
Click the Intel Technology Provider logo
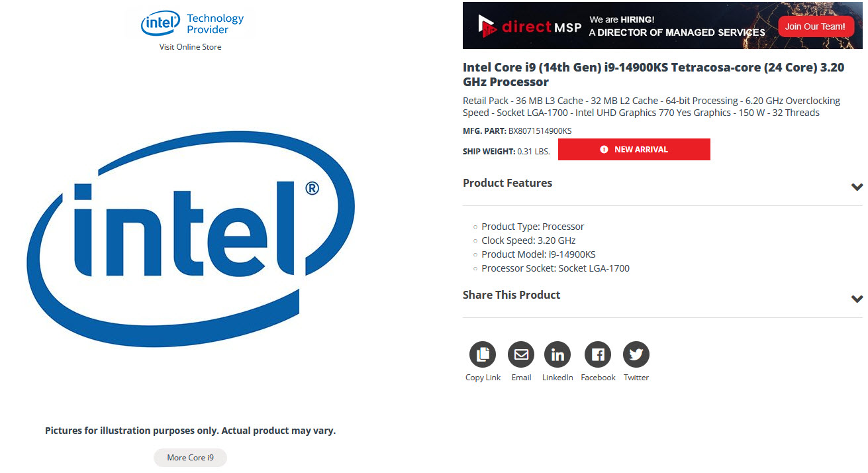tap(192, 24)
